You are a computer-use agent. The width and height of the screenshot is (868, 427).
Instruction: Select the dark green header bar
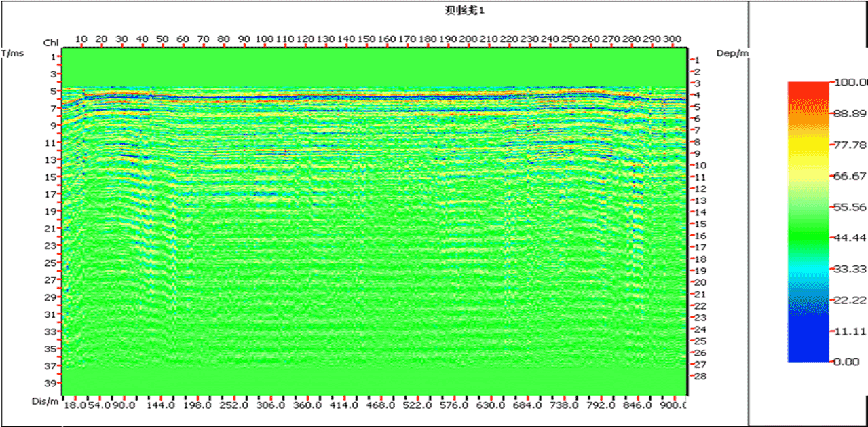tap(624, 13)
